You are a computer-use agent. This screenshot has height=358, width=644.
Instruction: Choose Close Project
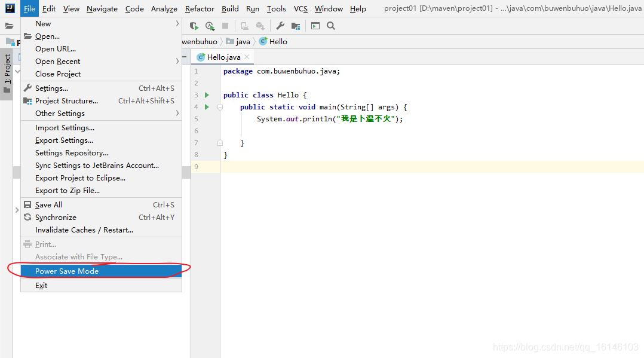(x=101, y=74)
